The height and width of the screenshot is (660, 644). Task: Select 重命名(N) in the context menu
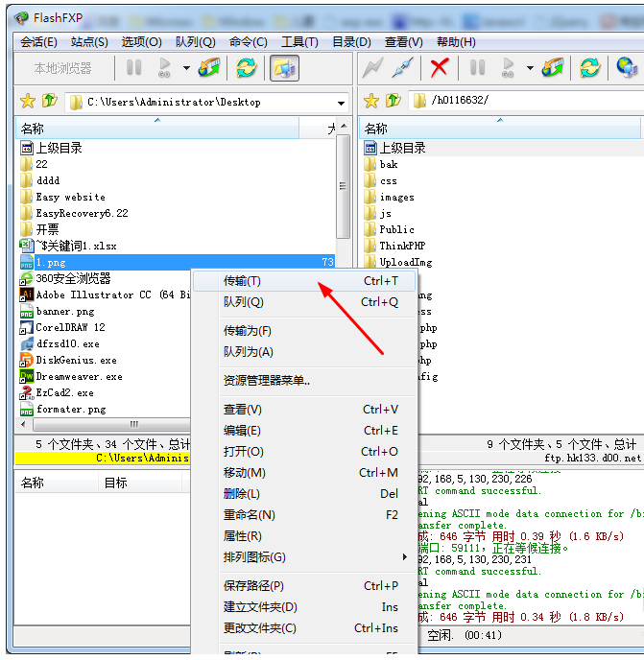click(249, 515)
